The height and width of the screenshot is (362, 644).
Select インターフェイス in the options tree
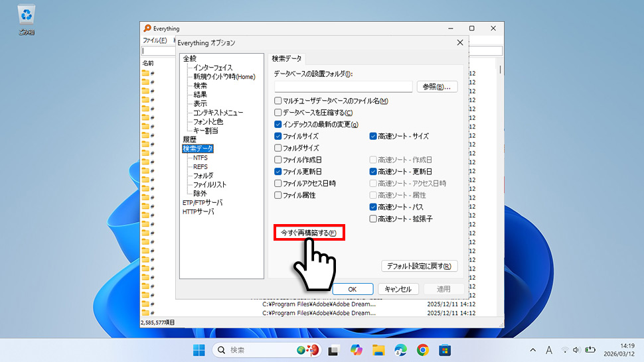[212, 68]
